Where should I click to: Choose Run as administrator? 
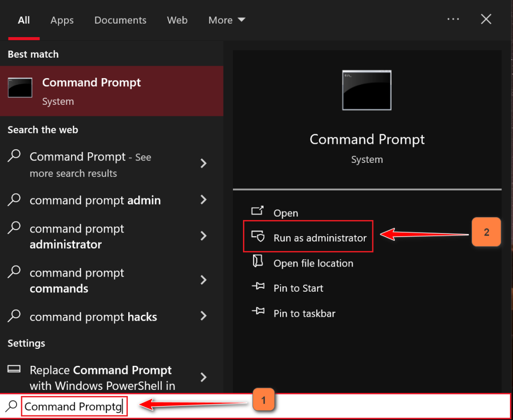click(320, 238)
